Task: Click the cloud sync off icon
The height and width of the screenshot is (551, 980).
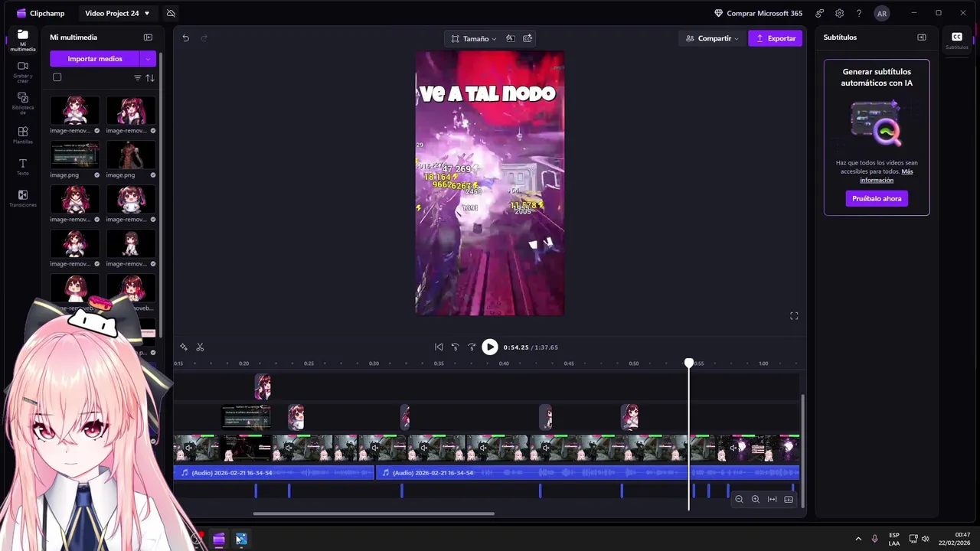Action: click(171, 13)
